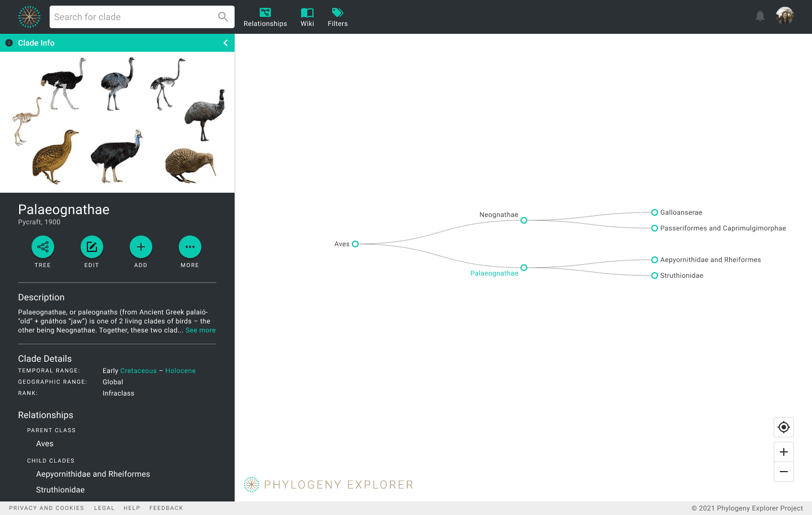
Task: Open child clade Struthionidae in sidebar
Action: (x=60, y=490)
